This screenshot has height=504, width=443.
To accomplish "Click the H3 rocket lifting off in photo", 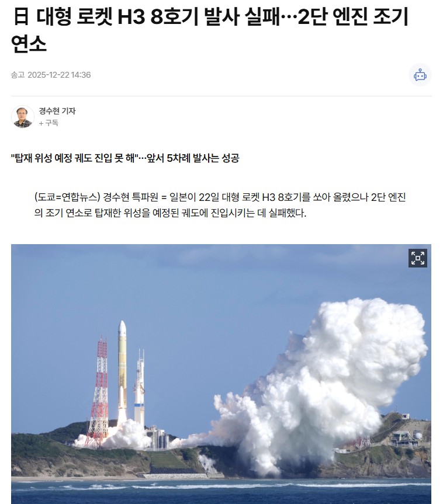I will [x=122, y=366].
